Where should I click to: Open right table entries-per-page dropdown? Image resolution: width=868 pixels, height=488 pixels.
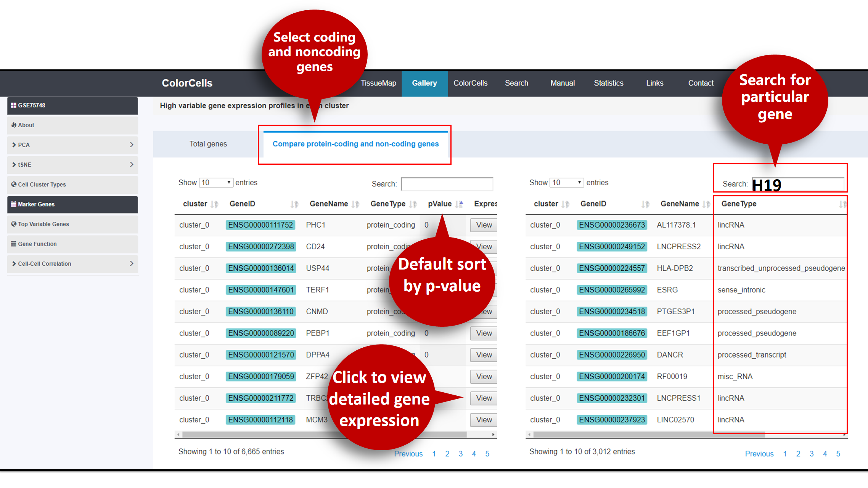tap(567, 183)
